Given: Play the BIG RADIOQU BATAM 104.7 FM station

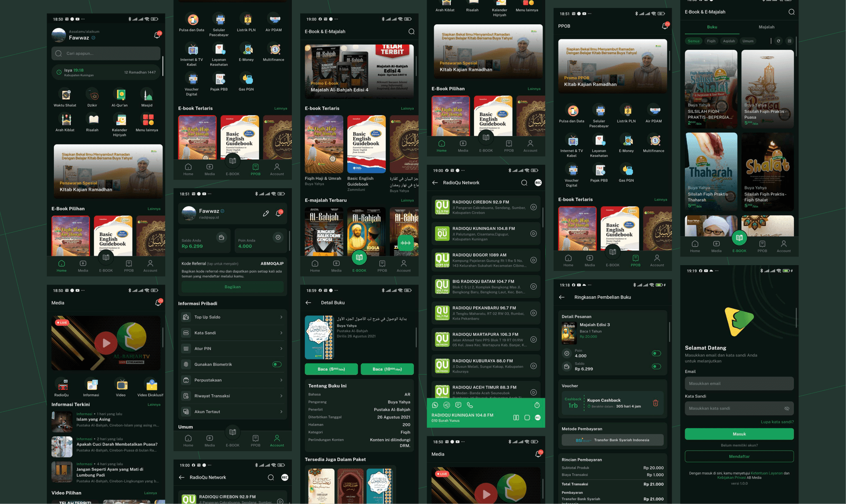Looking at the screenshot, I should [x=533, y=286].
